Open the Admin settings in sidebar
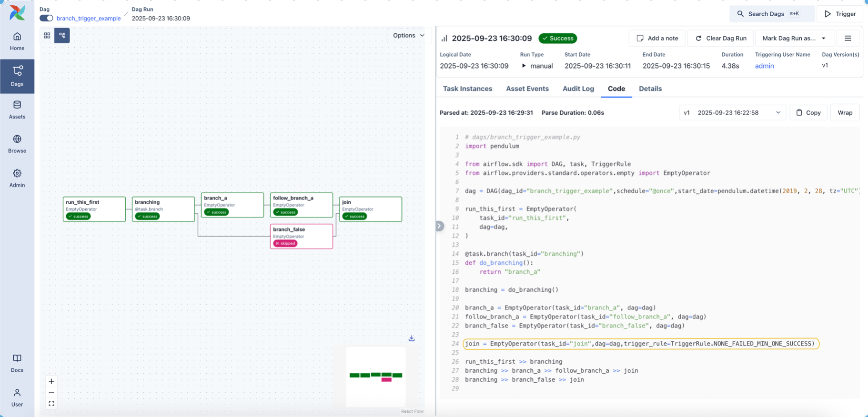Viewport: 868px width, 417px height. [x=17, y=178]
